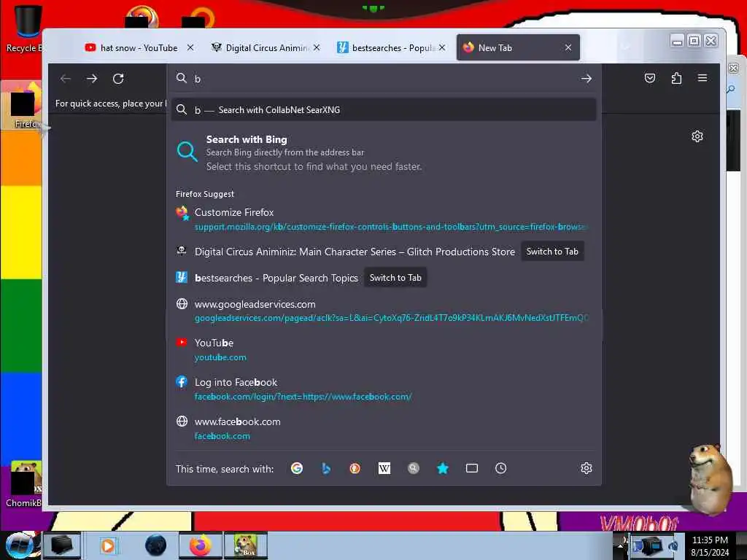Click the taskbar clock showing 11:35 PM
The image size is (747, 560).
[710, 546]
